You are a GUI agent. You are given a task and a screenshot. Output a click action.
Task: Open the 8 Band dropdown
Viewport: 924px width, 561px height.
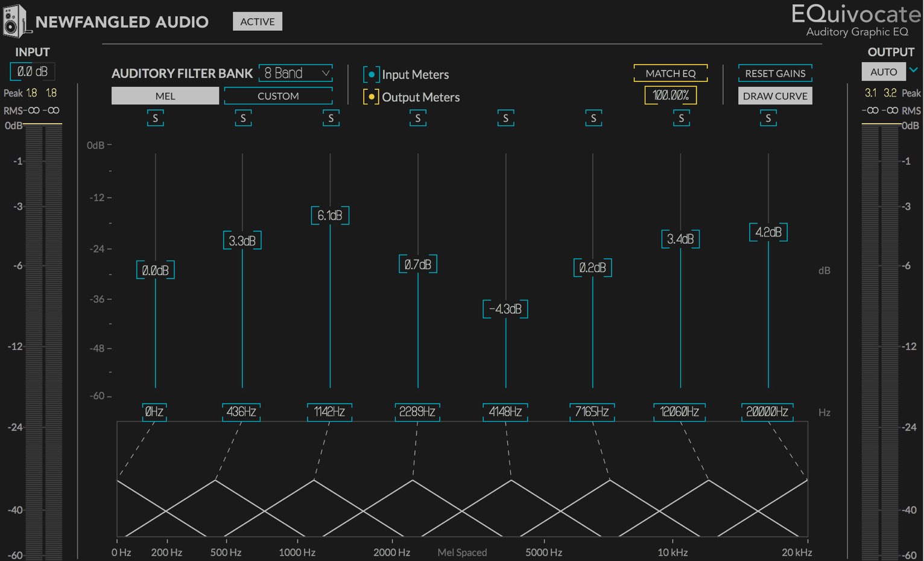tap(296, 73)
